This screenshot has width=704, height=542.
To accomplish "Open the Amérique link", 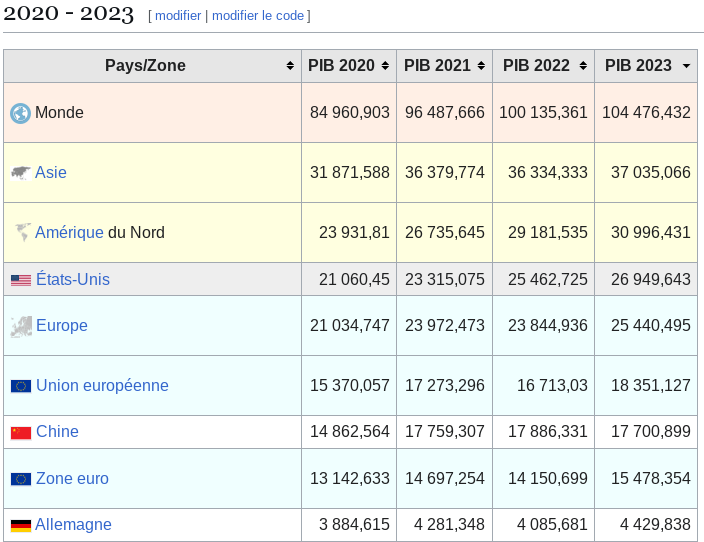I will tap(69, 233).
